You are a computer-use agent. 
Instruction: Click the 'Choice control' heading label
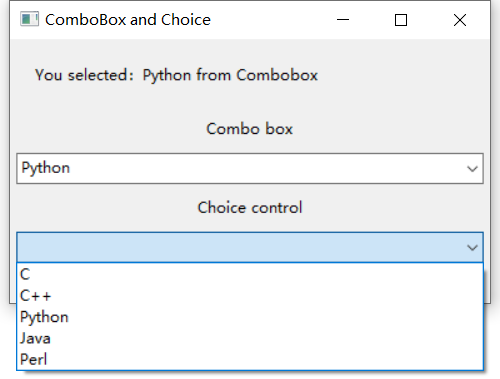(x=250, y=208)
